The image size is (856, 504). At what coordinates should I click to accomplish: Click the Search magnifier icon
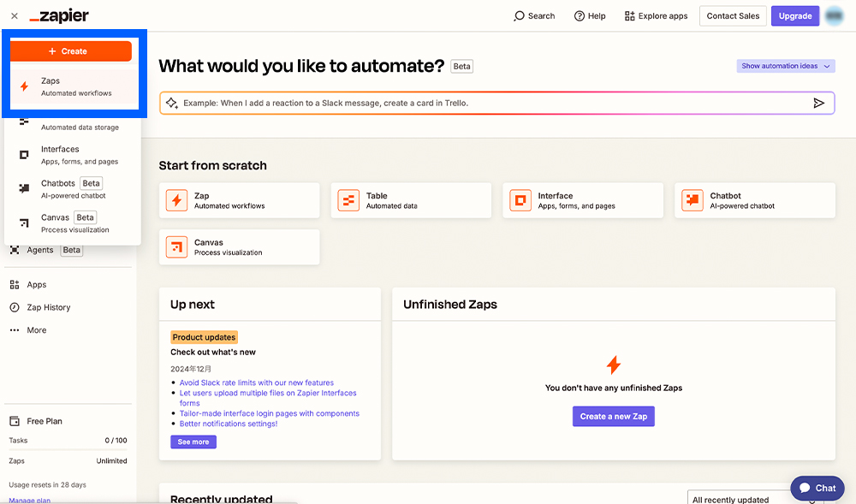(519, 15)
